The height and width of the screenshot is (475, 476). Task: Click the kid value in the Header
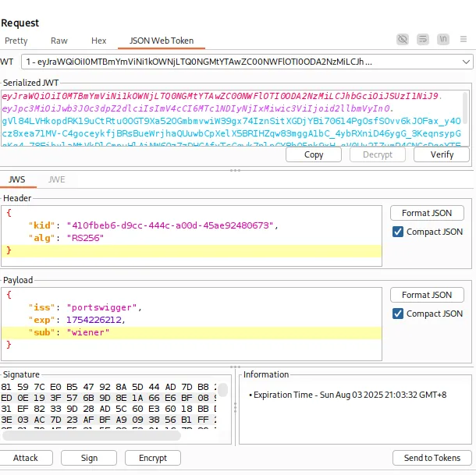tap(171, 225)
